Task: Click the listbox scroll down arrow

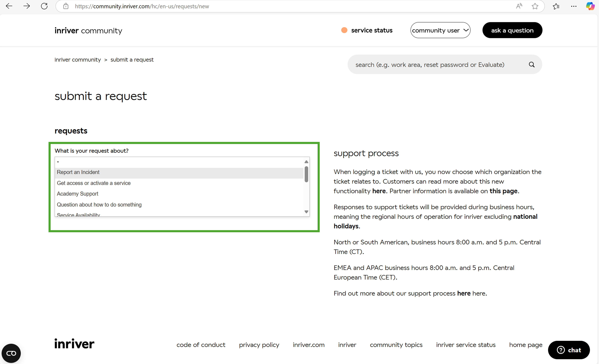Action: pyautogui.click(x=306, y=212)
